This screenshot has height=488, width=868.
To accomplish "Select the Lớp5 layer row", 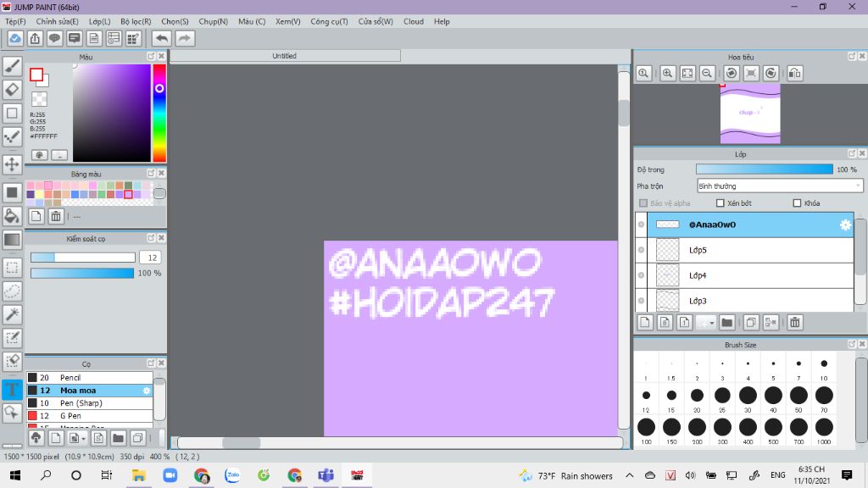I will click(750, 250).
